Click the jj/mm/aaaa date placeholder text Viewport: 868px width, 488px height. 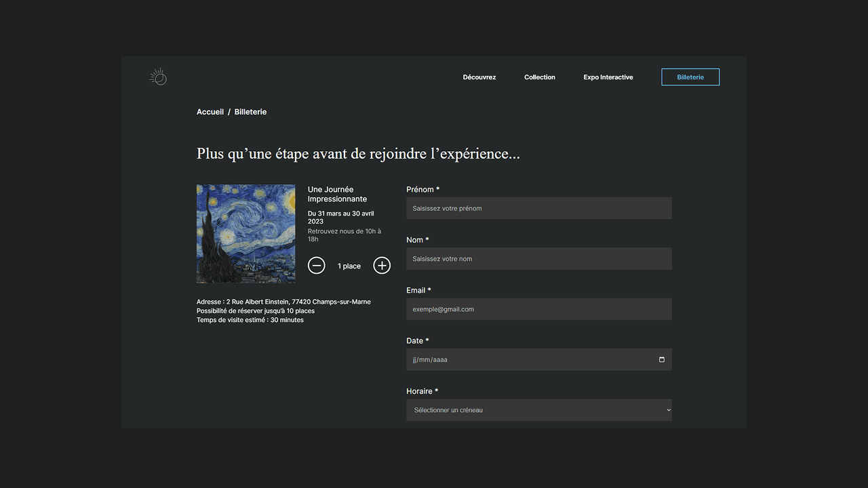click(x=431, y=360)
